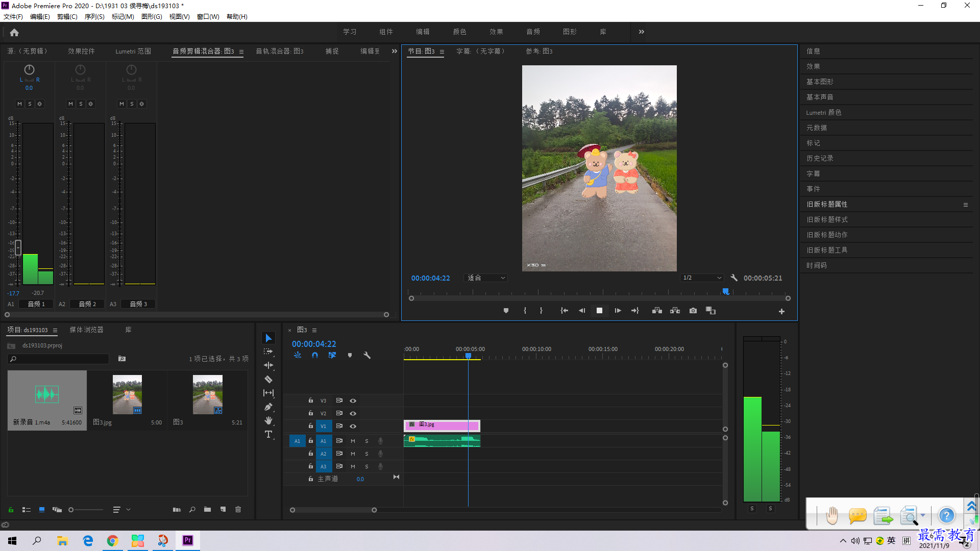Open 媒体浏览器 tab
Image resolution: width=980 pixels, height=551 pixels.
(86, 330)
